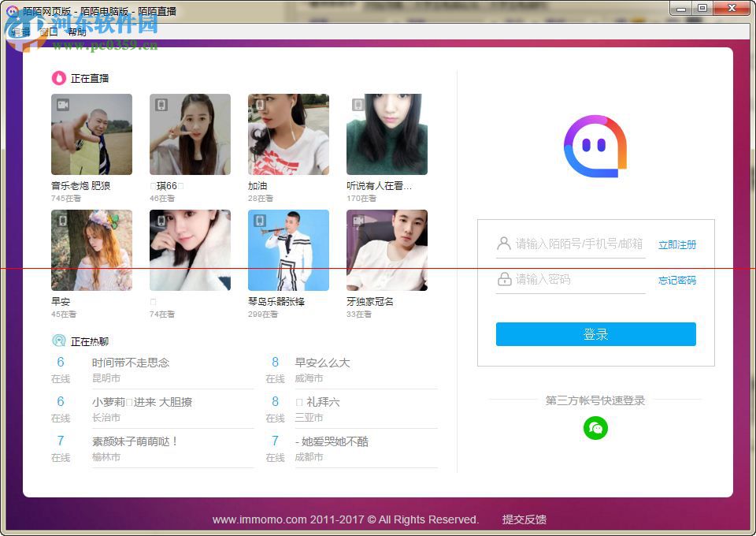
Task: Focus the password input field
Action: click(571, 279)
